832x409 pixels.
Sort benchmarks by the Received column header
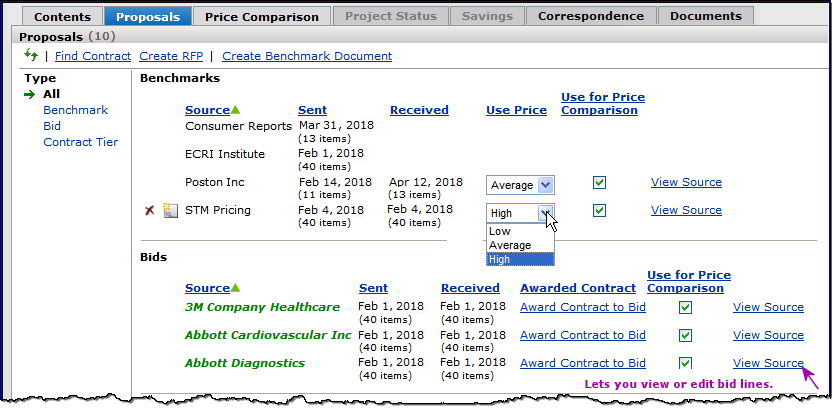419,110
